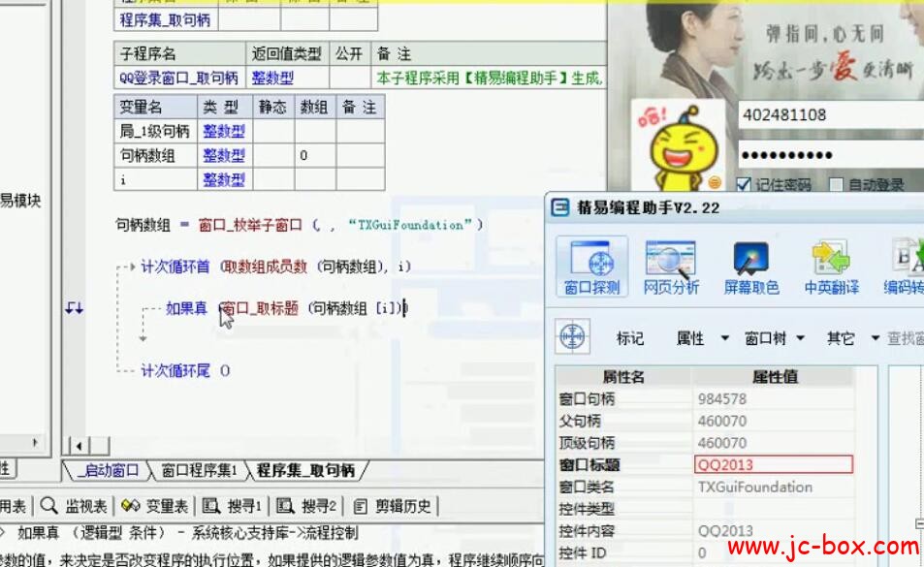Click the QQ account number field 402481108
924x567 pixels.
(831, 114)
